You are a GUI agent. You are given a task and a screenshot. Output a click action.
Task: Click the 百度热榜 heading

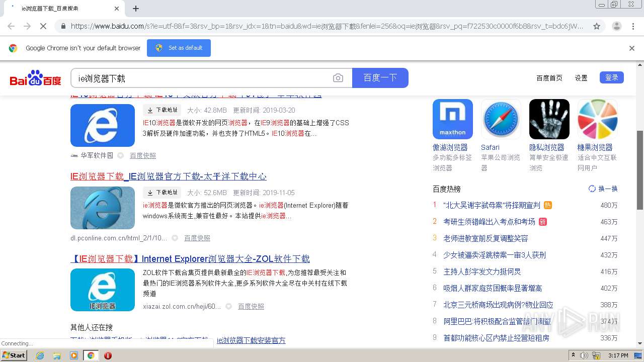pos(447,189)
